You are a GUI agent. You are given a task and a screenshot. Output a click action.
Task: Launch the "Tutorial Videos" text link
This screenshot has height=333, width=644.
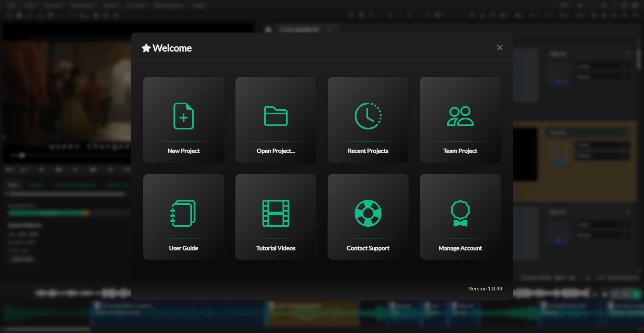coord(276,248)
